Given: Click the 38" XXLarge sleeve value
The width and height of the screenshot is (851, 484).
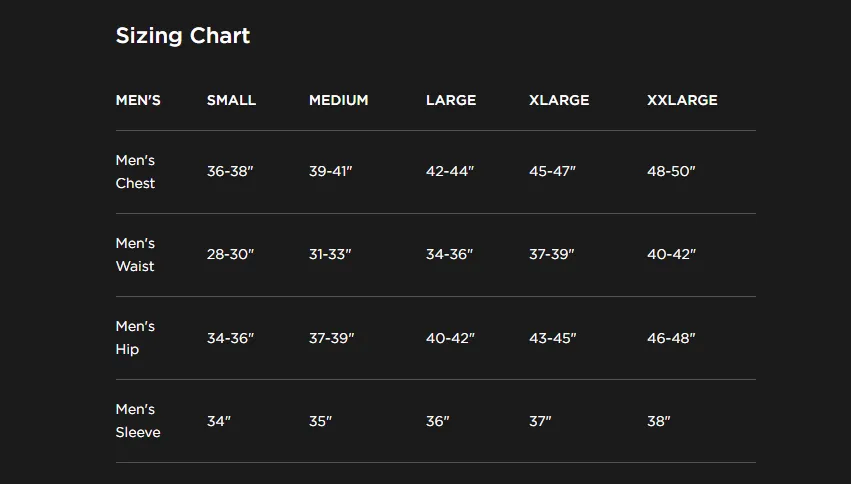Looking at the screenshot, I should [658, 421].
